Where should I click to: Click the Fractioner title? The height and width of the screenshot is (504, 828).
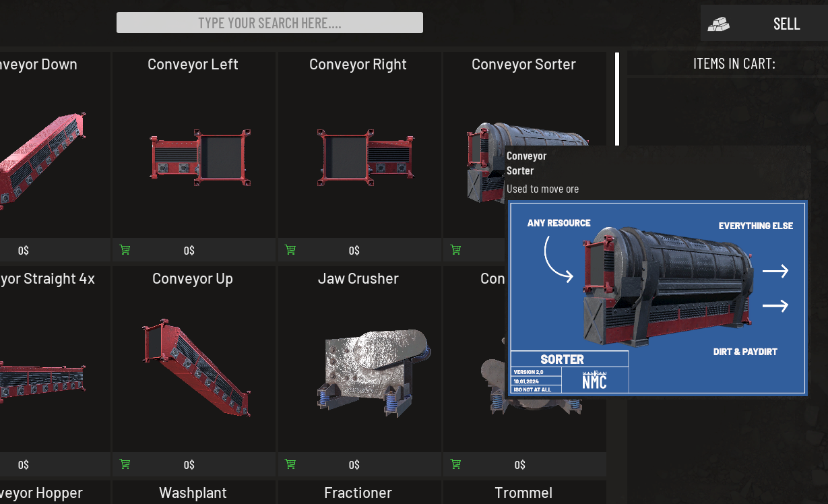click(358, 493)
